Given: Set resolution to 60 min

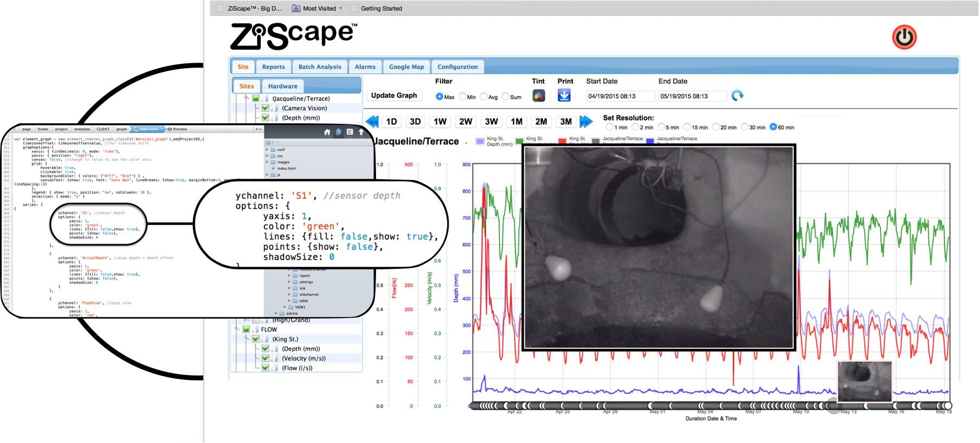Looking at the screenshot, I should coord(773,127).
